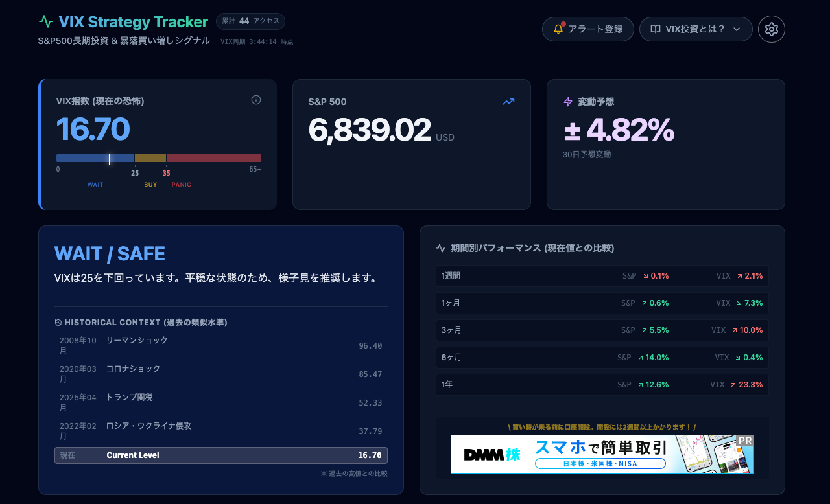Select the Current Level row in the history table
Viewport: 830px width, 504px height.
(220, 455)
